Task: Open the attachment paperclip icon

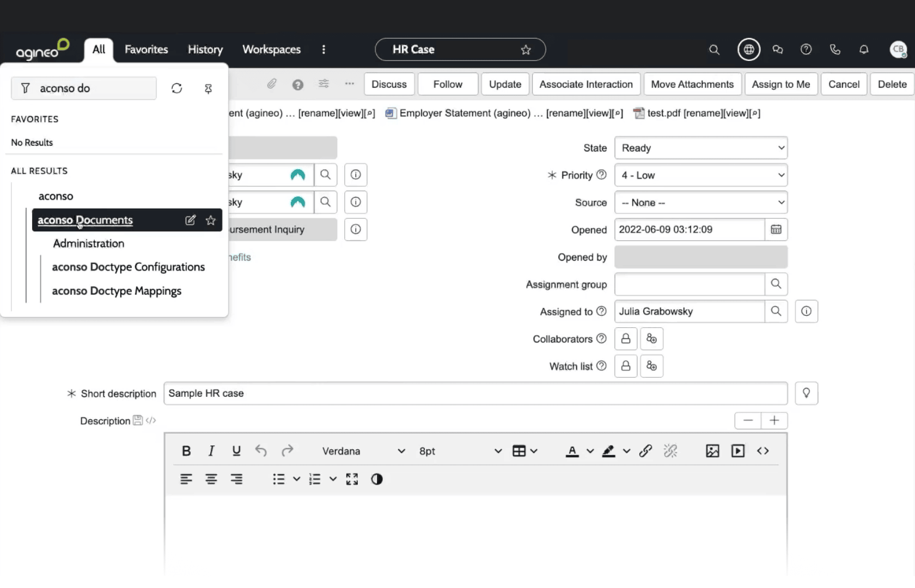Action: 272,84
